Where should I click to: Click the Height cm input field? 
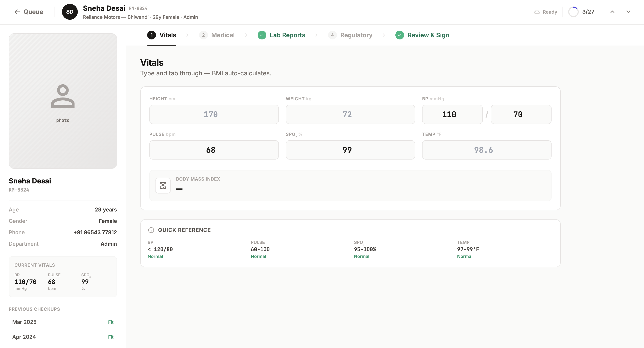tap(214, 114)
